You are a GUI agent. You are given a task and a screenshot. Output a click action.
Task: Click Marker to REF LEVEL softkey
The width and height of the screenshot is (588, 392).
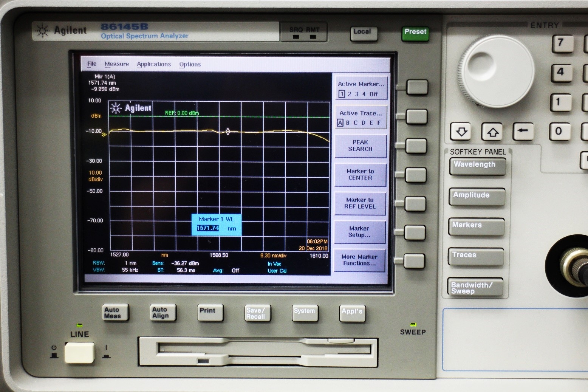point(360,203)
